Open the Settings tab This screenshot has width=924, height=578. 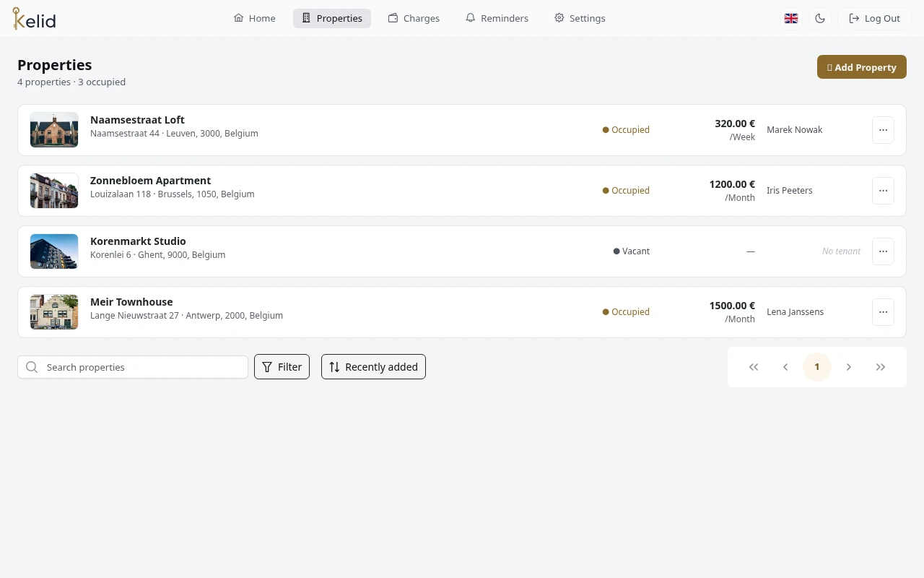point(580,19)
